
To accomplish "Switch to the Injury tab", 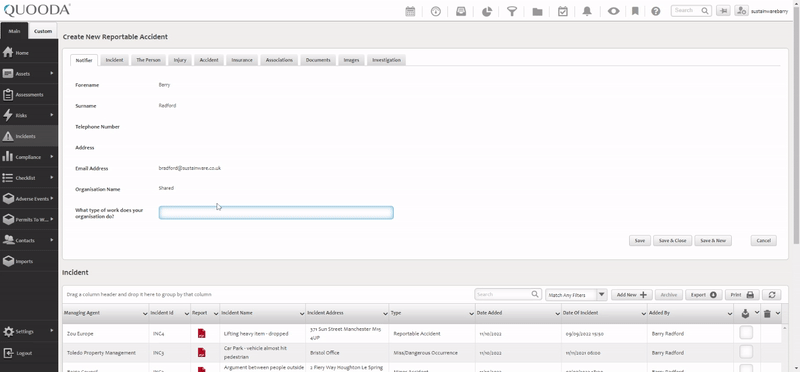I will 180,60.
